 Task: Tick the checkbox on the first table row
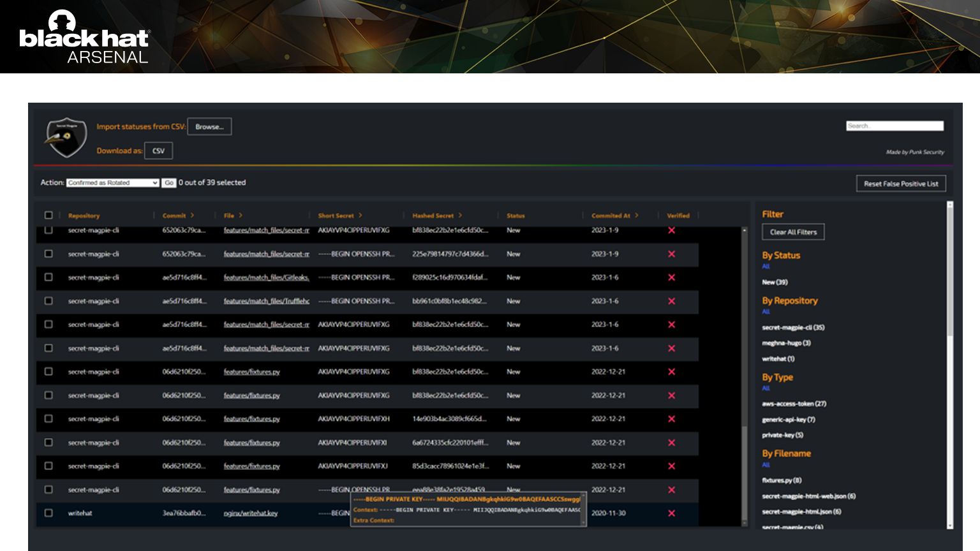pos(48,230)
